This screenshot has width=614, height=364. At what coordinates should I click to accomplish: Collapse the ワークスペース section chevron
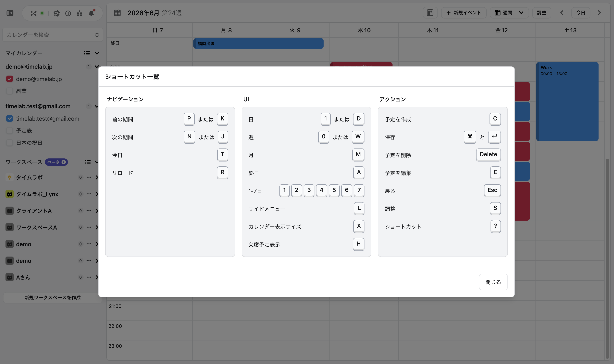[x=97, y=162]
